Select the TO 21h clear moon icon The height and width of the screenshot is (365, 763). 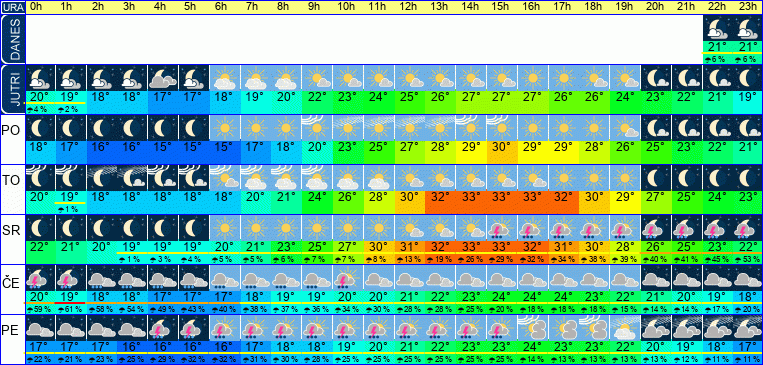tap(686, 178)
